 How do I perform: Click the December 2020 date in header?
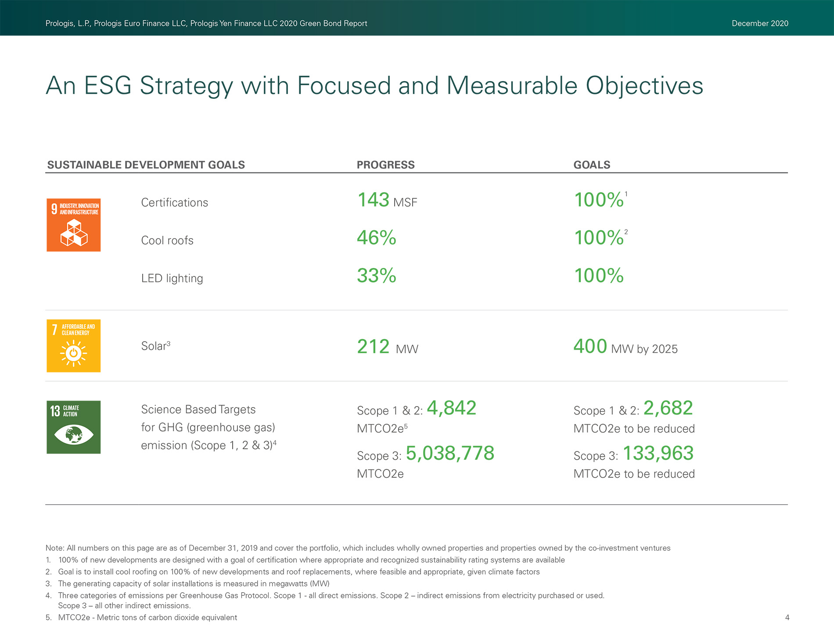point(759,23)
